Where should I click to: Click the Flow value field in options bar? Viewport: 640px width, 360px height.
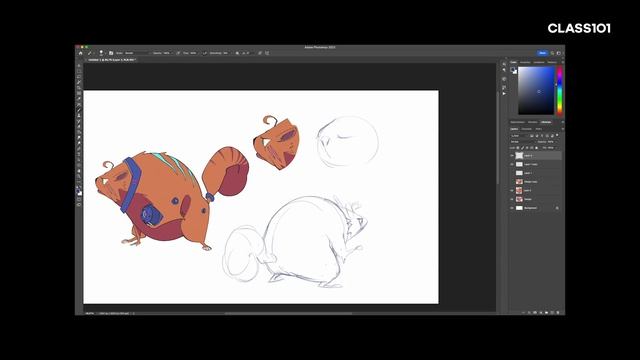click(193, 53)
